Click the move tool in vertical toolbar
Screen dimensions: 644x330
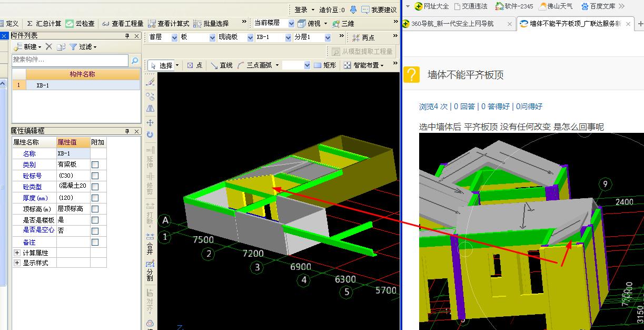click(x=150, y=122)
